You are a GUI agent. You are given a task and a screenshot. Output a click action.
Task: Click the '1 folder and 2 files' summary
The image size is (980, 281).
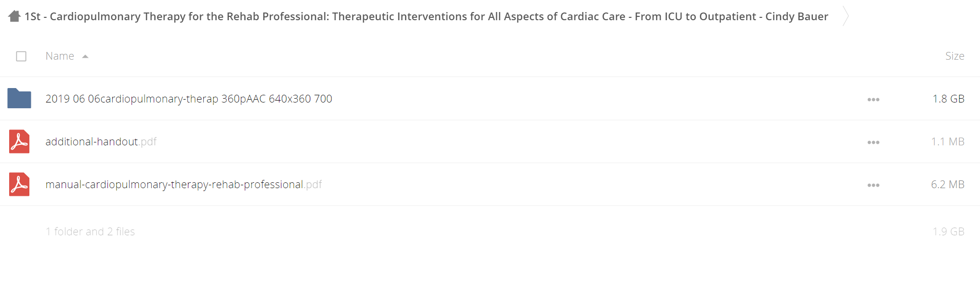point(90,231)
